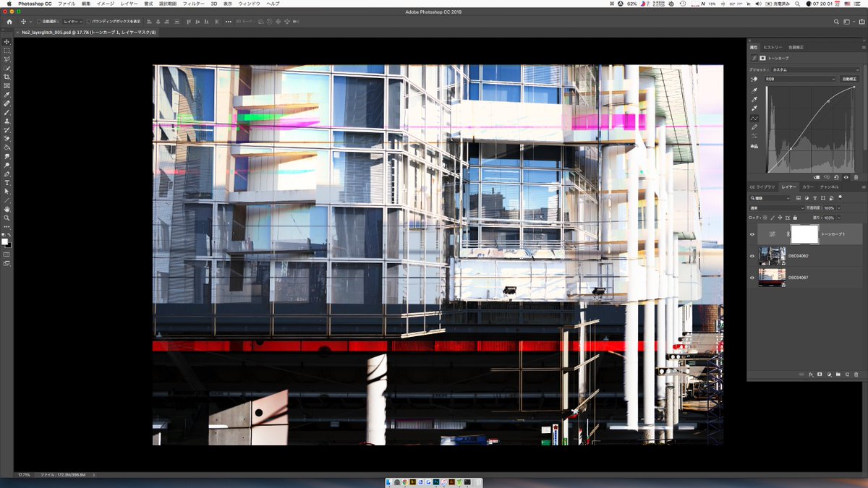Image resolution: width=868 pixels, height=488 pixels.
Task: Select the draw-curve pencil icon in Properties
Action: pos(754,127)
